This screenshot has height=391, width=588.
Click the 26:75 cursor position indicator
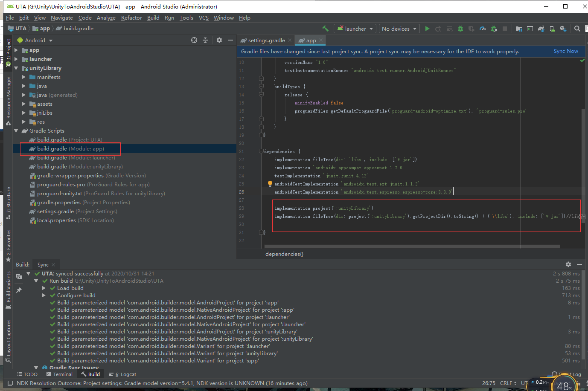(x=489, y=383)
